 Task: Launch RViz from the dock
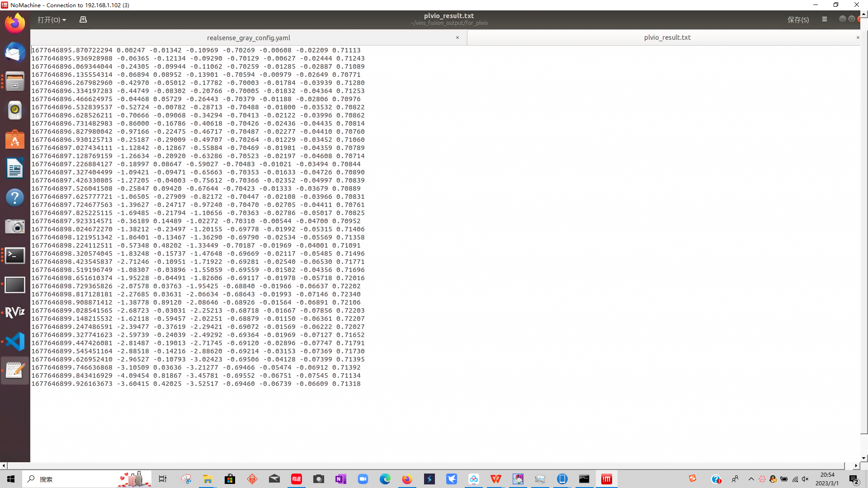(15, 312)
